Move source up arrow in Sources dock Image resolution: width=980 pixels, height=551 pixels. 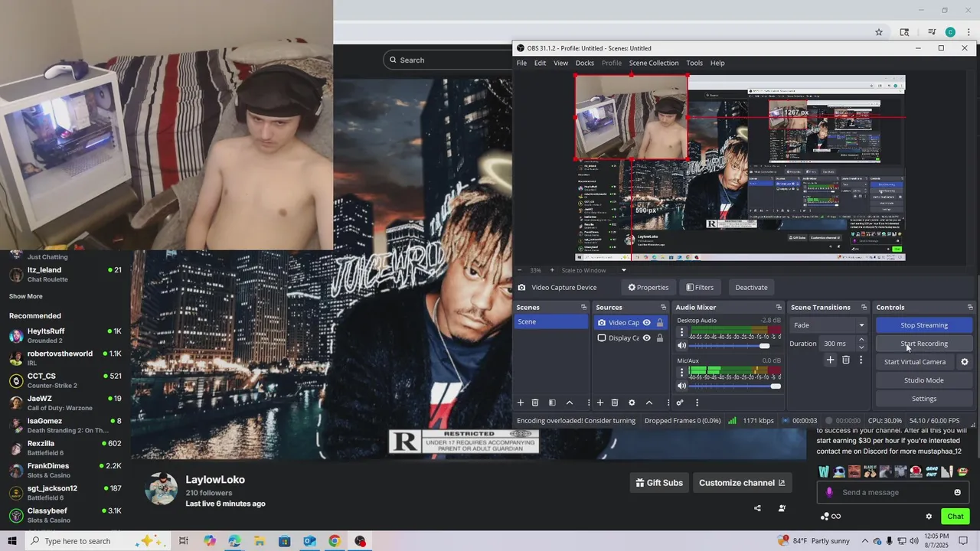click(x=649, y=403)
